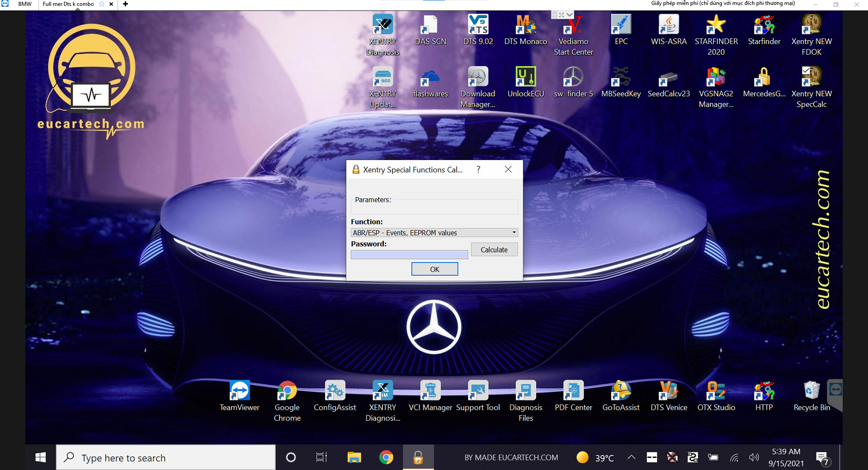Click OK in Xentry Special Functions dialog

pos(434,269)
